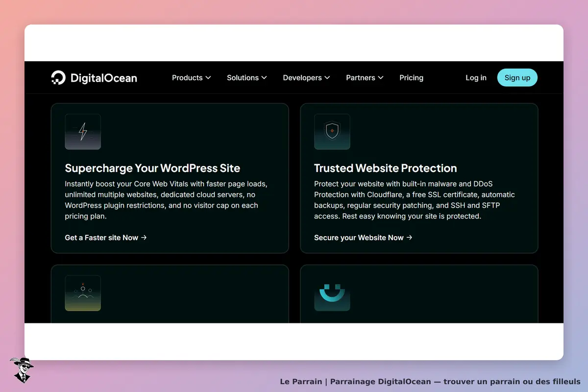
Task: Click the Log in link
Action: click(476, 77)
